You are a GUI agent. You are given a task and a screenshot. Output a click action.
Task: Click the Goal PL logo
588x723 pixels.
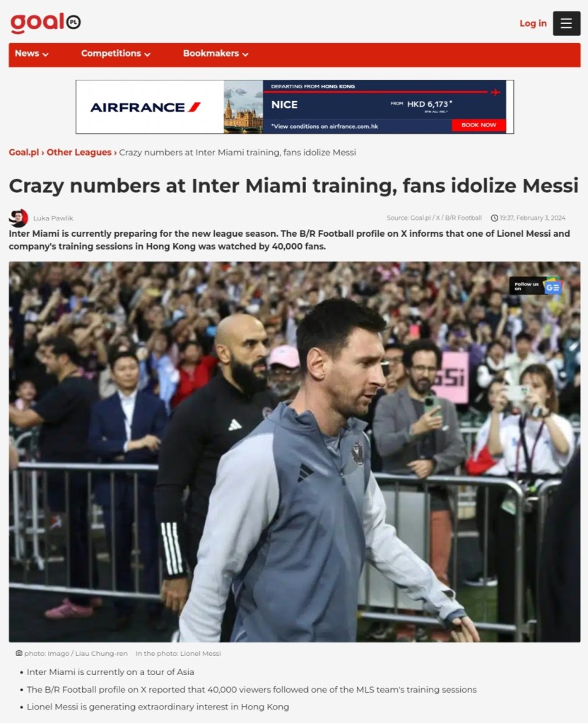[x=45, y=23]
